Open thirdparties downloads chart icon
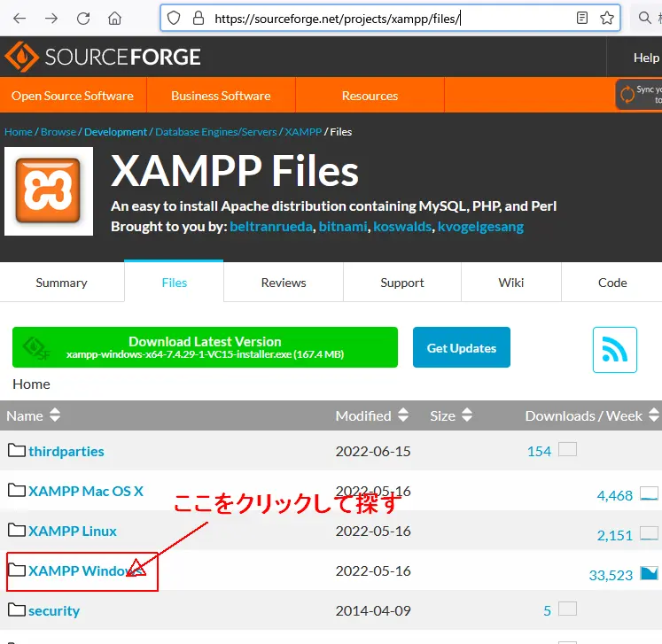Image resolution: width=662 pixels, height=644 pixels. (x=567, y=449)
